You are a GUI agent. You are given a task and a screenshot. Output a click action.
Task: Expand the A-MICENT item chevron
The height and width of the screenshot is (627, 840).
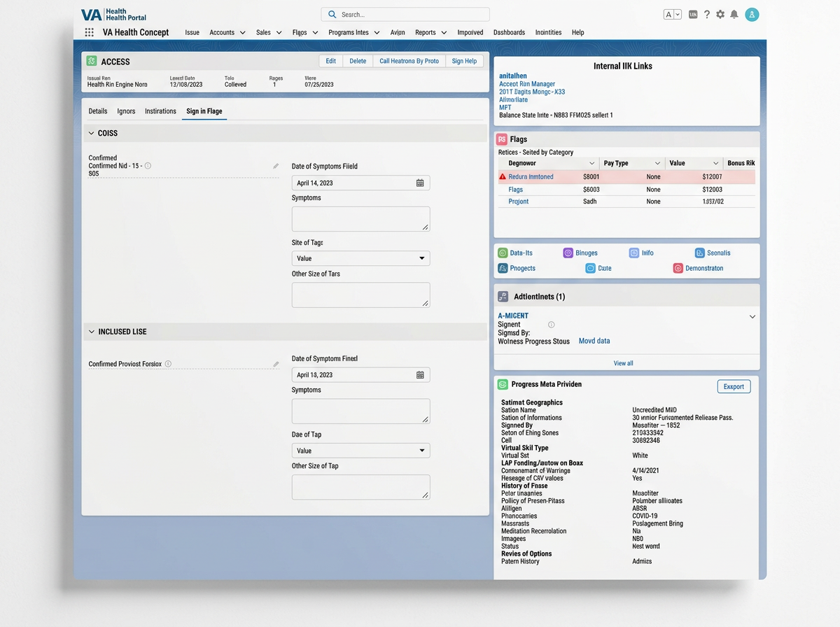coord(752,317)
